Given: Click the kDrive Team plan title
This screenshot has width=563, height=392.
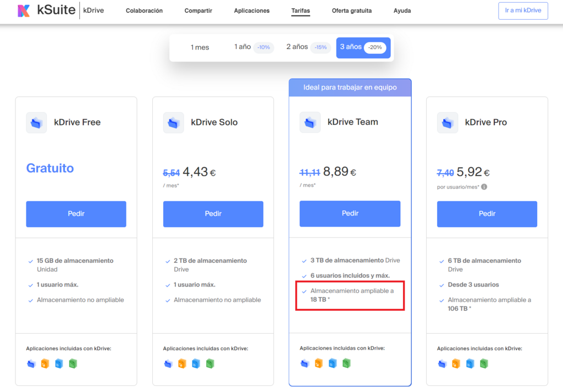Looking at the screenshot, I should pos(352,122).
